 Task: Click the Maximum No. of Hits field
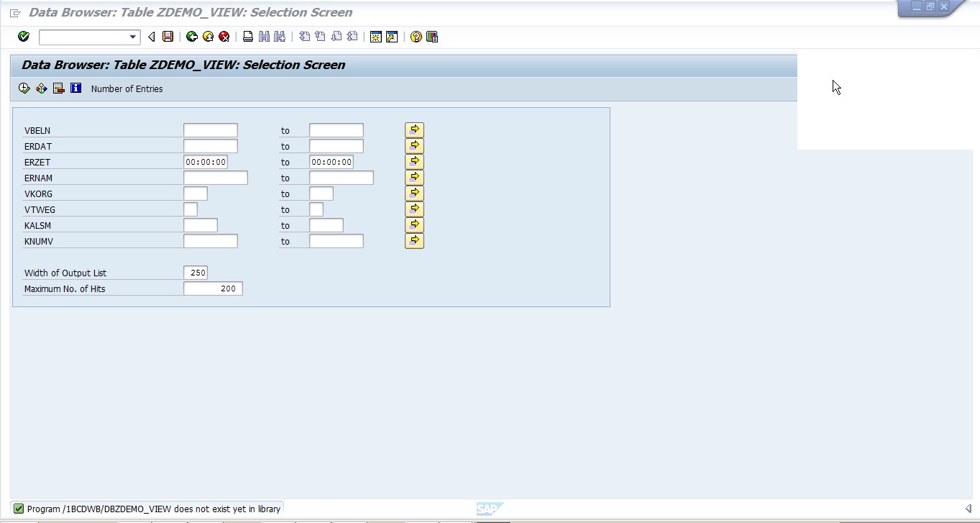213,288
